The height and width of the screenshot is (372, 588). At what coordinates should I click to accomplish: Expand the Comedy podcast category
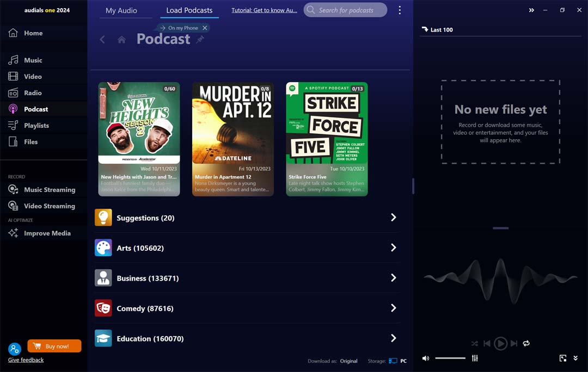[393, 308]
